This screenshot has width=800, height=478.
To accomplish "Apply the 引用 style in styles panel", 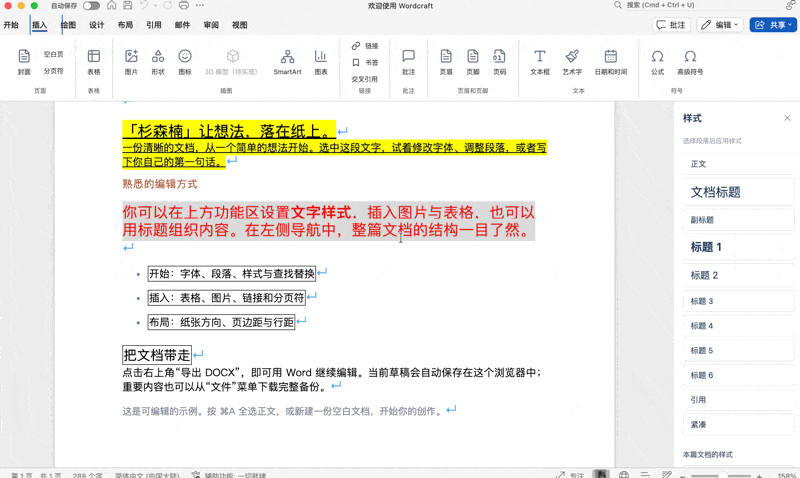I will pos(738,399).
